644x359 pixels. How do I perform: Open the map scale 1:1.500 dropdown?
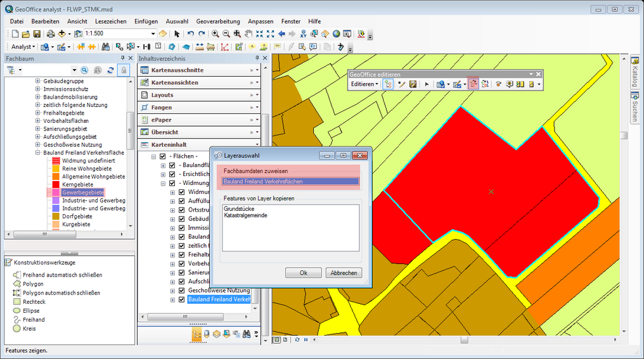pos(153,34)
